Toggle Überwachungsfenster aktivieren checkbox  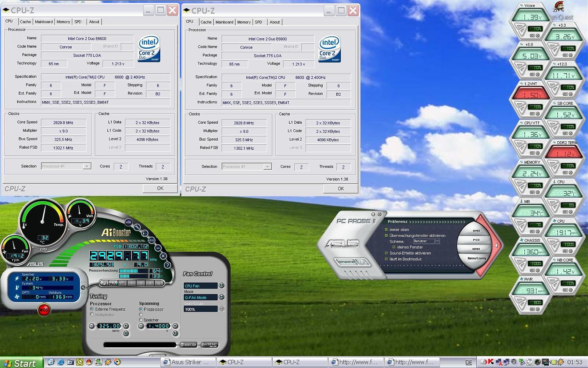coord(386,236)
